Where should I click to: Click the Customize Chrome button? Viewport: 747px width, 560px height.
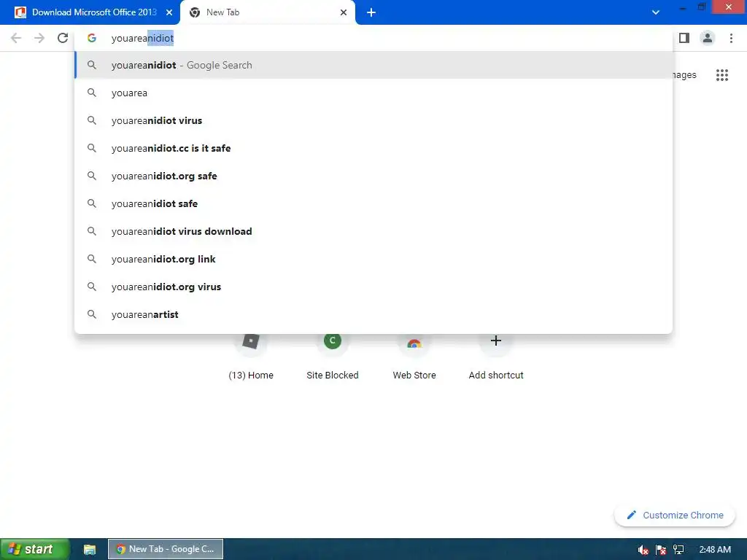tap(675, 516)
